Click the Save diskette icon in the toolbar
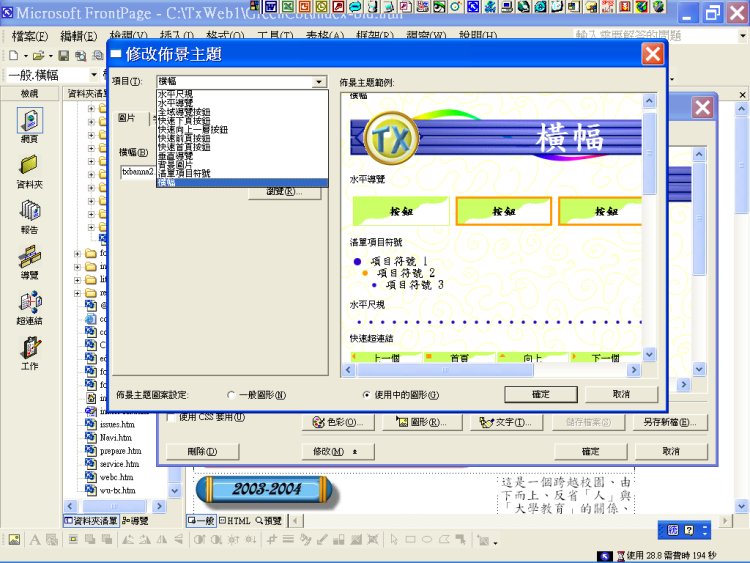750x563 pixels. click(64, 55)
